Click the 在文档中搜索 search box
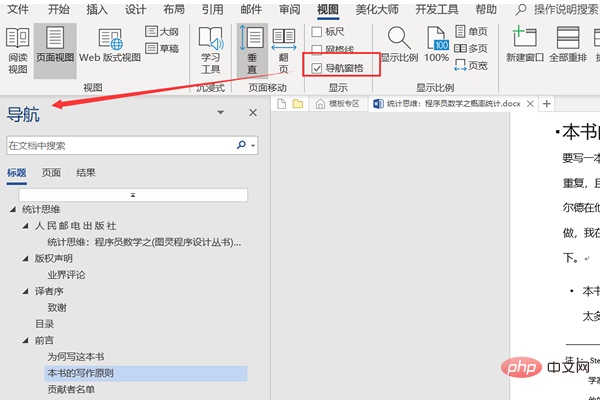 [120, 145]
